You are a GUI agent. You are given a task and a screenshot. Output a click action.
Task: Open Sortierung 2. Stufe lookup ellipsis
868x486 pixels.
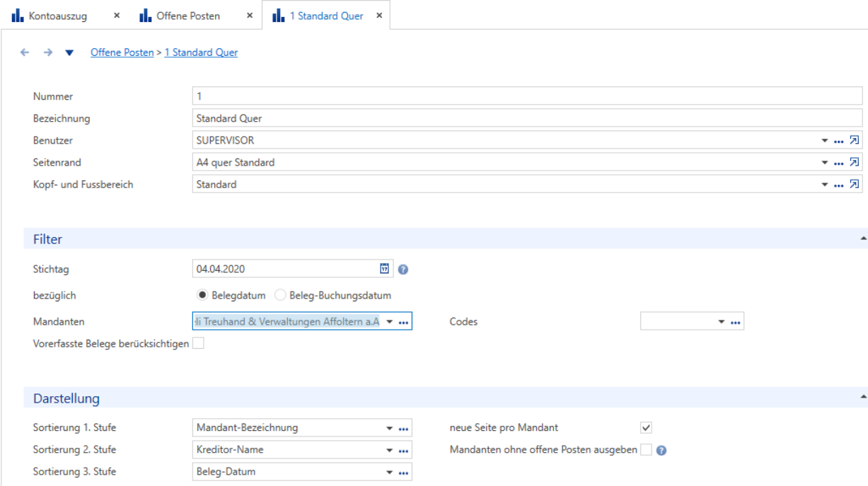403,451
